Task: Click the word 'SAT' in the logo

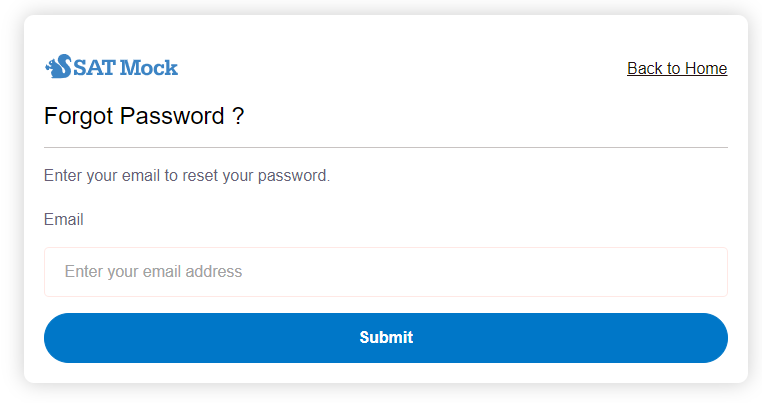Action: [x=95, y=68]
